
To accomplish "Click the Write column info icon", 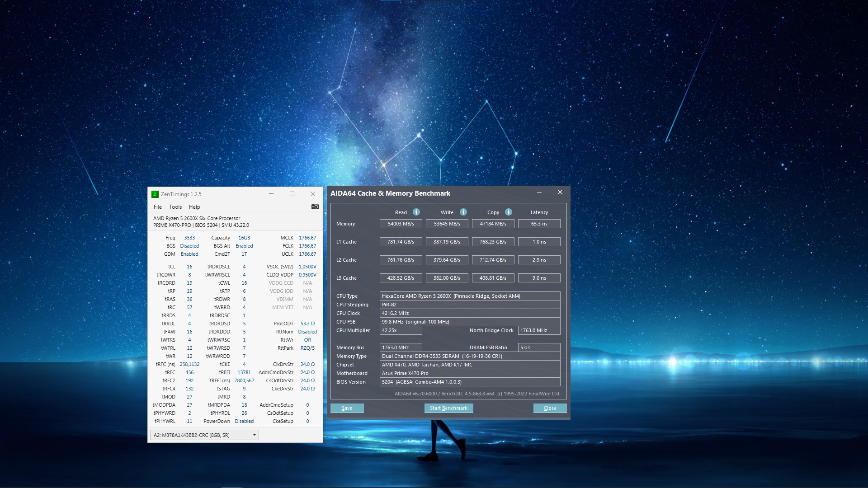I will [463, 212].
